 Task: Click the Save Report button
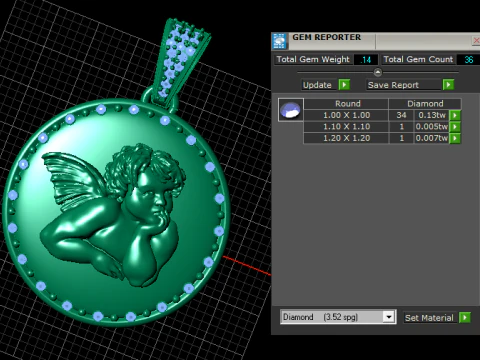tap(403, 85)
